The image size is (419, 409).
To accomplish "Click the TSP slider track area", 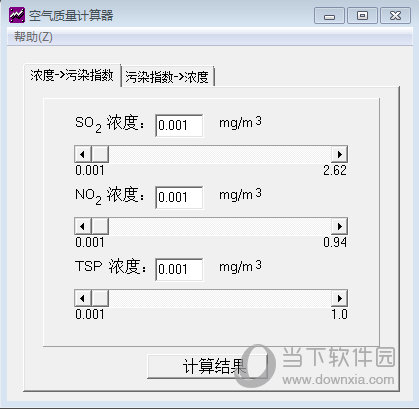I will point(220,298).
